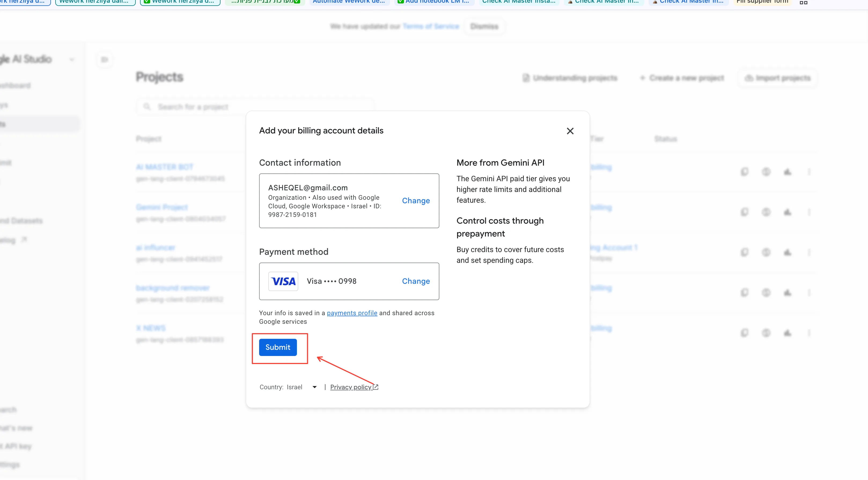The width and height of the screenshot is (868, 480).
Task: Click Control costs through prepayment heading
Action: click(x=500, y=227)
